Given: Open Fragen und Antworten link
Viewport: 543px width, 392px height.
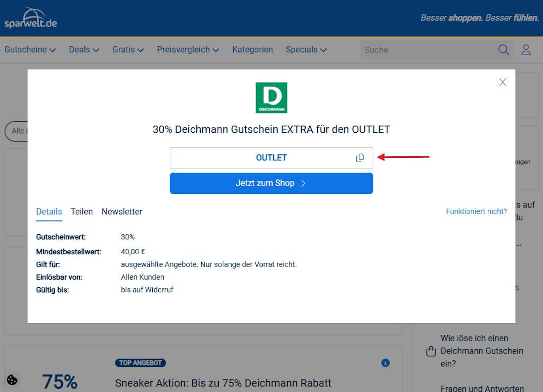Looking at the screenshot, I should pyautogui.click(x=482, y=388).
